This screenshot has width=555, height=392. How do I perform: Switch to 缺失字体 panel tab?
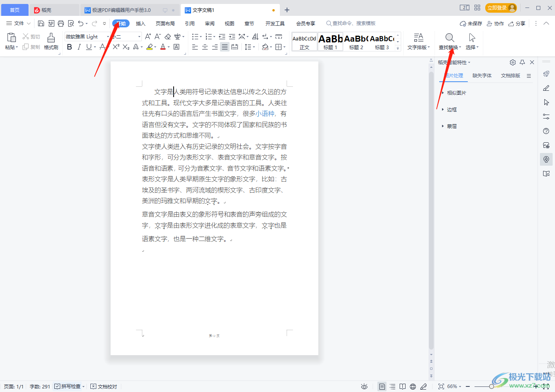click(x=482, y=76)
